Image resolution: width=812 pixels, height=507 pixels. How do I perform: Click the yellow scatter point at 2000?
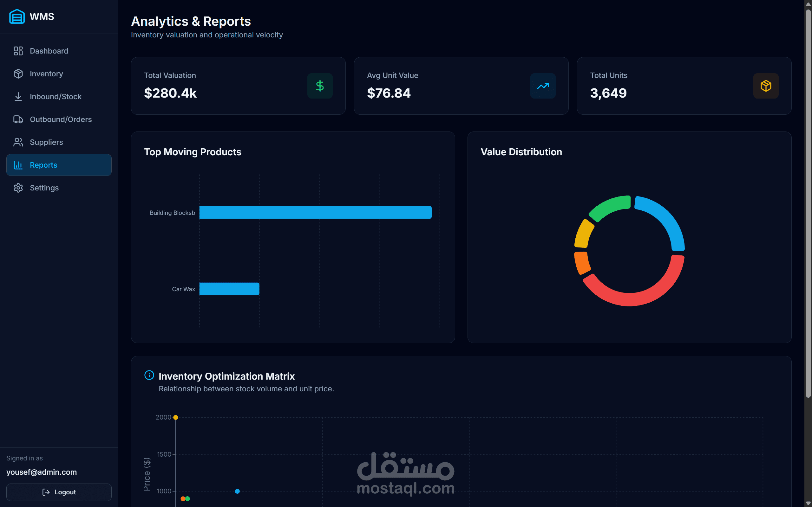175,417
